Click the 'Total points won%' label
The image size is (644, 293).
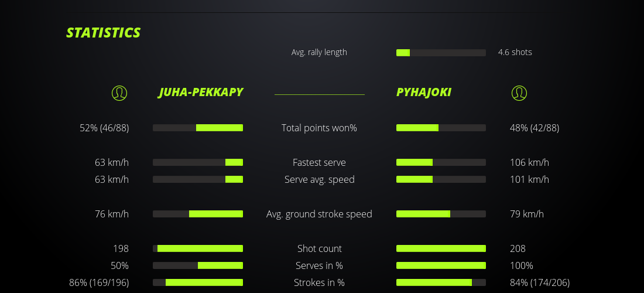pyautogui.click(x=319, y=128)
